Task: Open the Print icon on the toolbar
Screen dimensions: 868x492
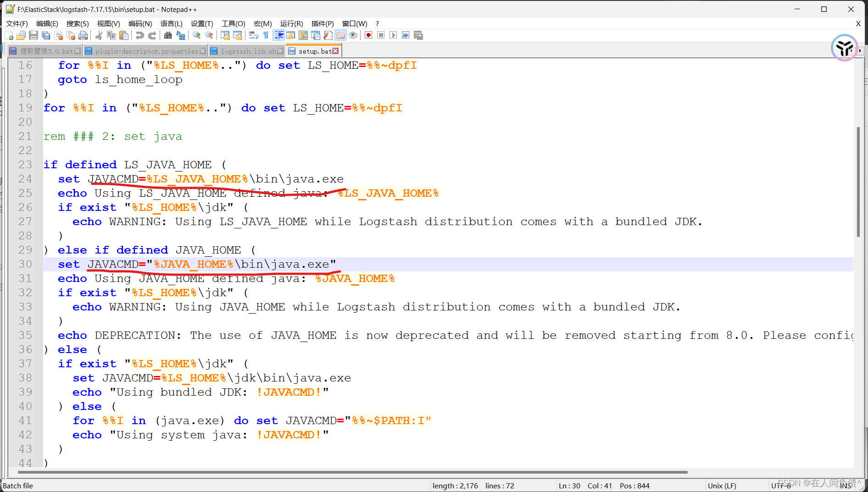Action: [x=83, y=35]
